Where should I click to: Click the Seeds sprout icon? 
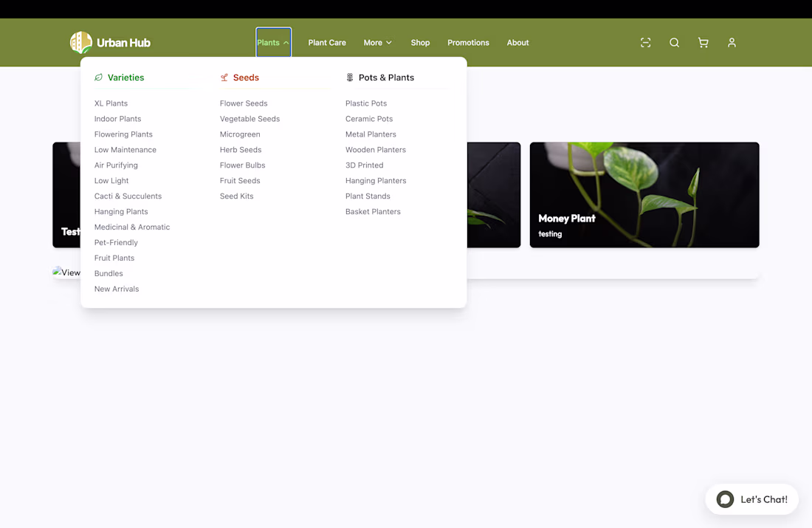[x=224, y=78]
